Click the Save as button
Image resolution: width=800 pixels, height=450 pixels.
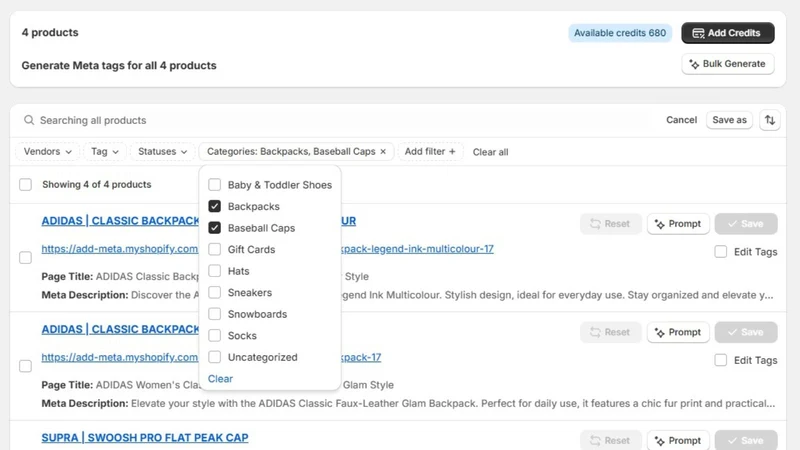point(729,120)
